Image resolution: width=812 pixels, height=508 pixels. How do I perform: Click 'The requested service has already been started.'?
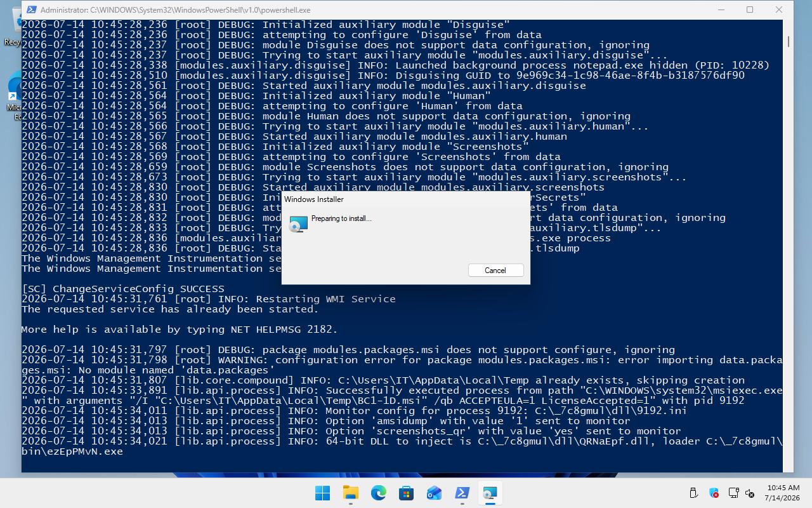point(170,309)
